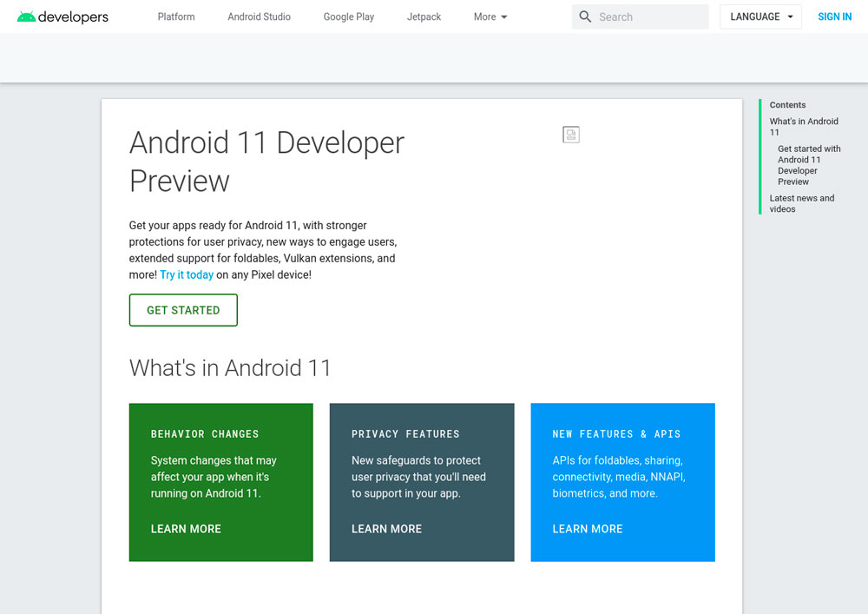Click the GET STARTED button
868x614 pixels.
(x=183, y=310)
